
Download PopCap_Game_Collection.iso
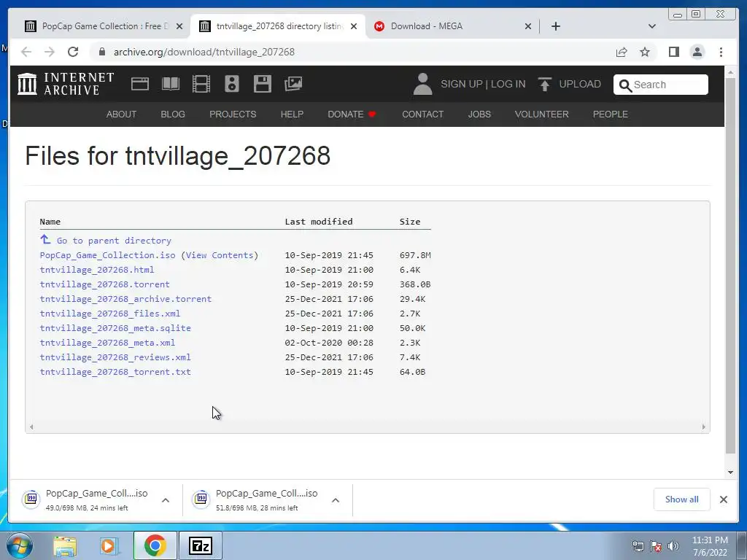coord(108,255)
